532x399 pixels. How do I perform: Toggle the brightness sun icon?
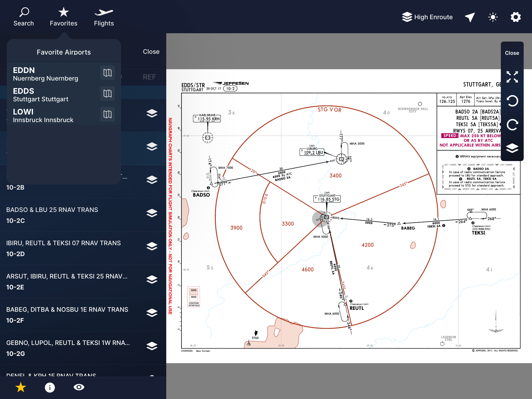click(493, 17)
